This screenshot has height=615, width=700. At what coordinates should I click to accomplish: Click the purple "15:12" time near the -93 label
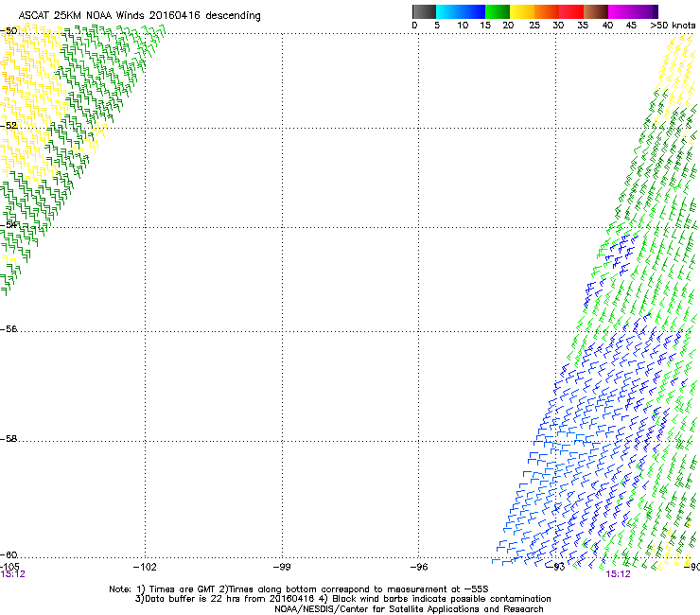[618, 574]
